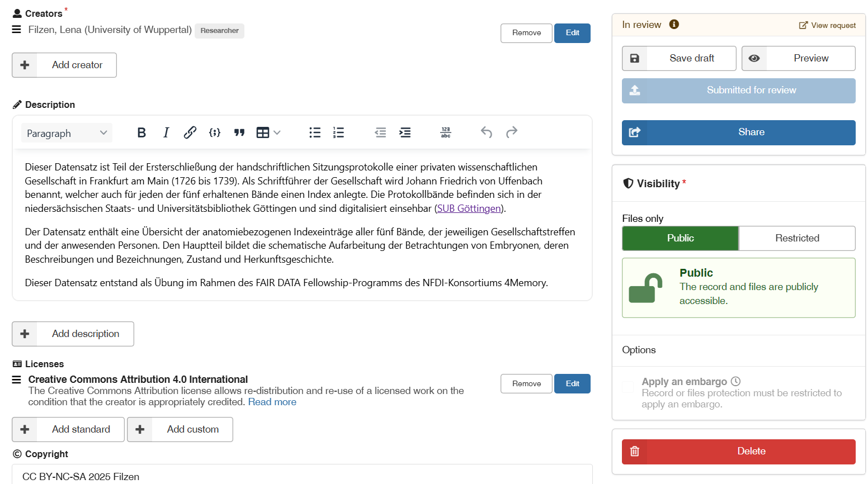
Task: Select Public files visibility option
Action: [680, 238]
